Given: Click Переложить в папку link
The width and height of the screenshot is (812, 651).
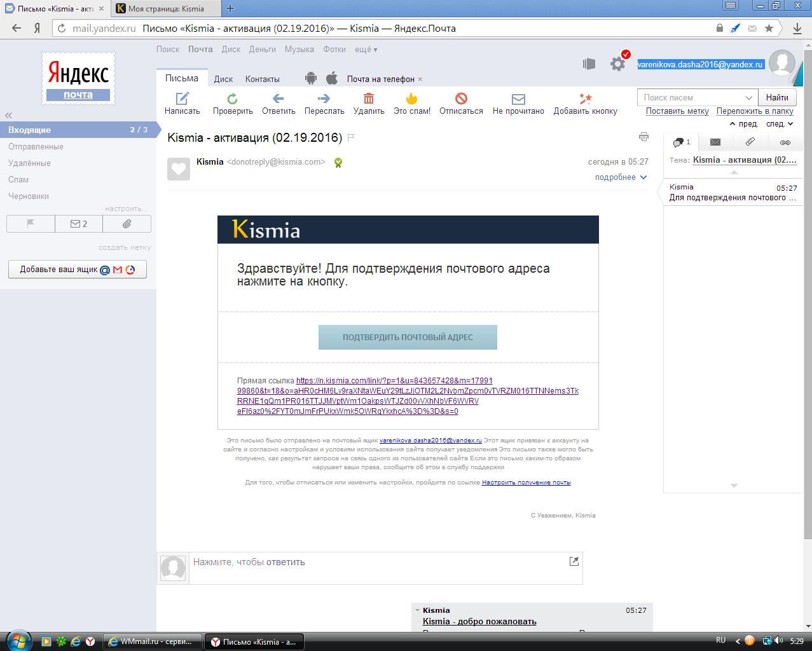Looking at the screenshot, I should point(755,111).
